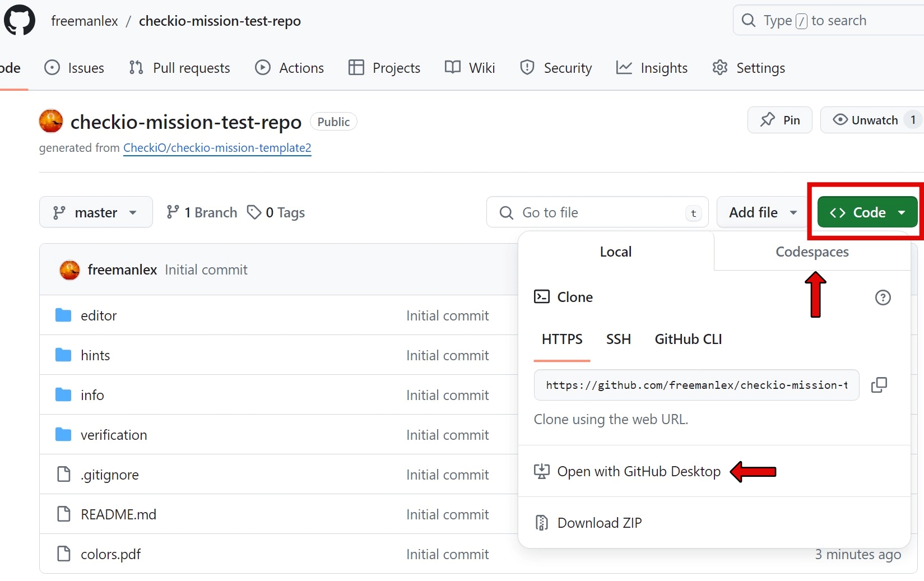
Task: Click the editor folder icon
Action: [x=63, y=315]
